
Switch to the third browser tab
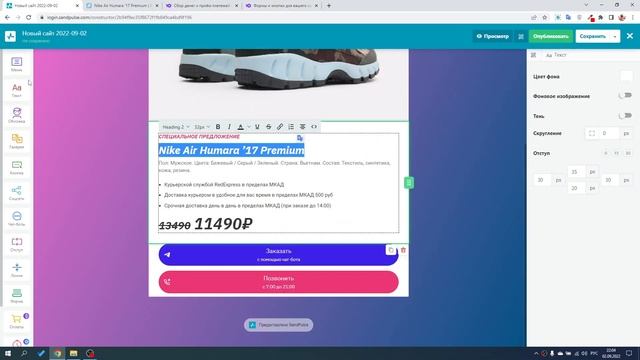point(202,6)
